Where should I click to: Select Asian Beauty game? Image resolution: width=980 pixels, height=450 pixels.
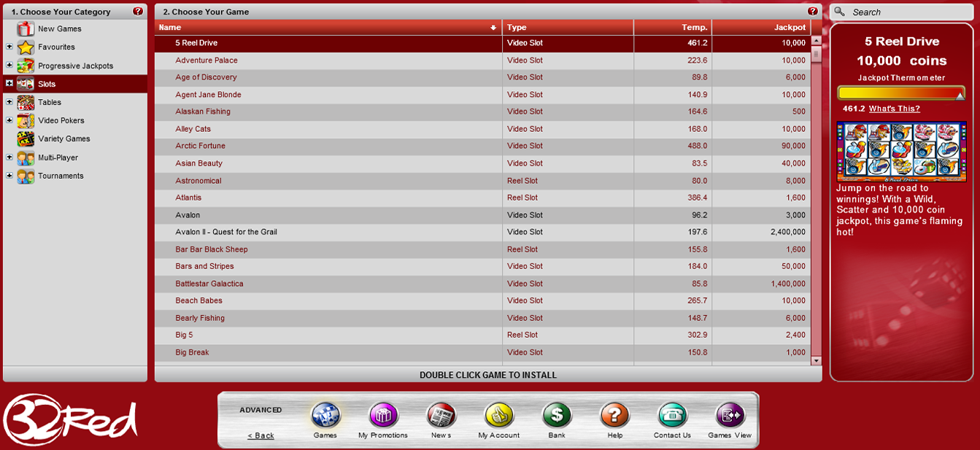click(x=482, y=163)
